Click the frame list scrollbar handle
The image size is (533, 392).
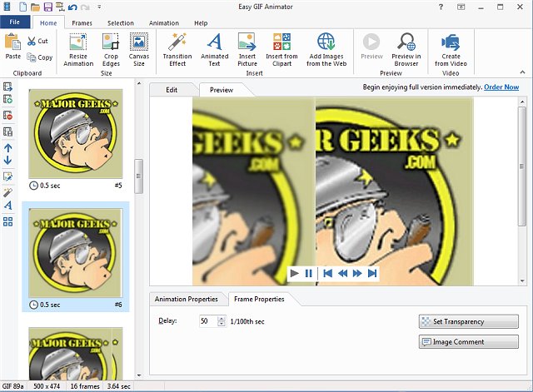(x=138, y=176)
